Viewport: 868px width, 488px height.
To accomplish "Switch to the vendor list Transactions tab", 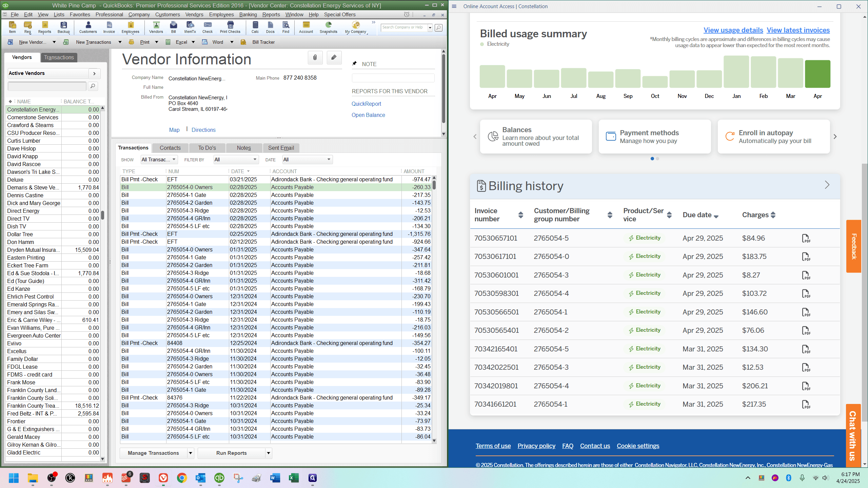I will pyautogui.click(x=59, y=57).
